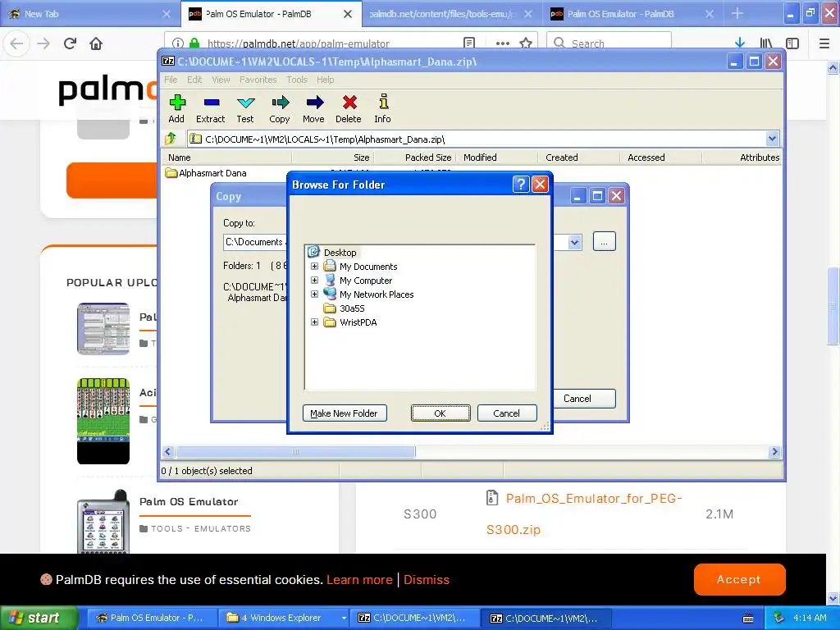
Task: Select the Alphasmart Dana folder in the file list
Action: [x=206, y=173]
